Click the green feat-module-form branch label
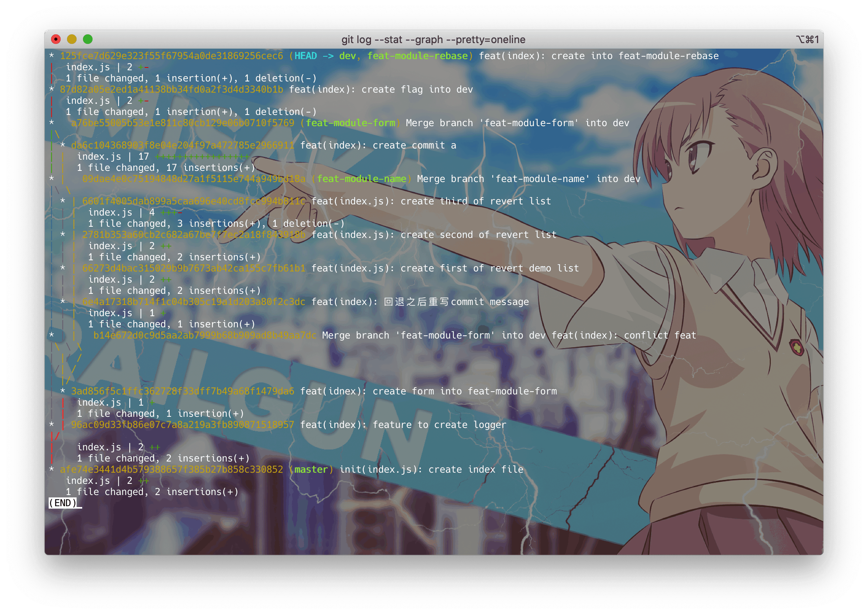Viewport: 868px width, 614px height. pos(350,123)
